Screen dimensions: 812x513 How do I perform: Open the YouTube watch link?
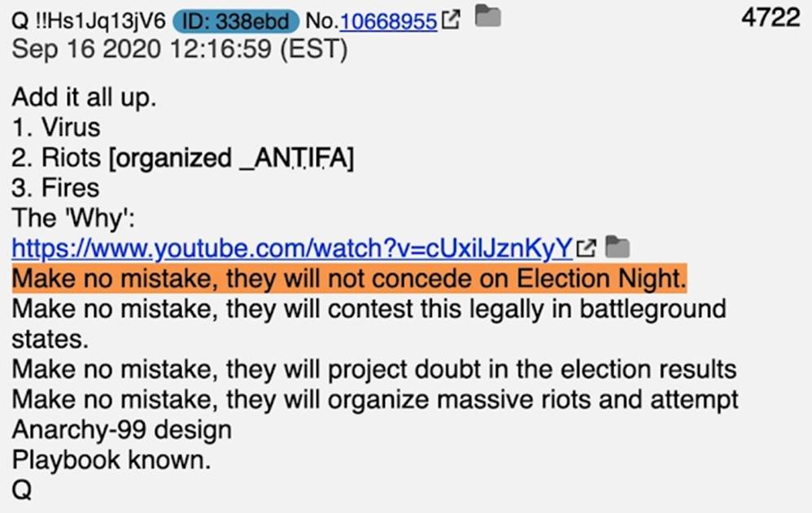click(x=292, y=249)
